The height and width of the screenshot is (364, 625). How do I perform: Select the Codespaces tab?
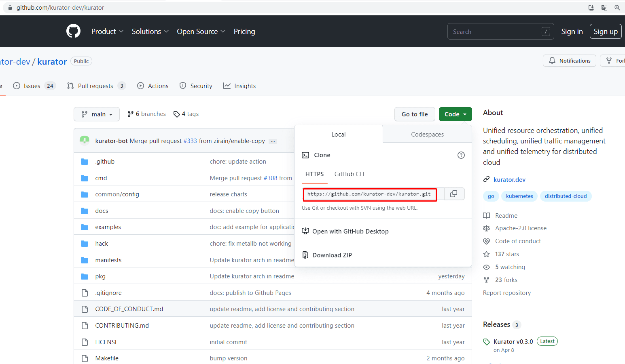[x=427, y=134]
